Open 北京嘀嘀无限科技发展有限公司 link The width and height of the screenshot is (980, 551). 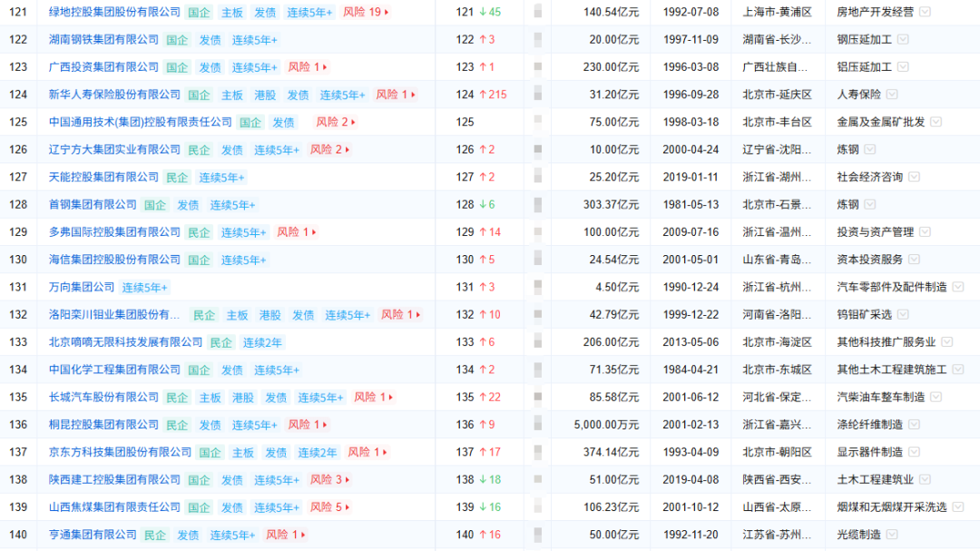pyautogui.click(x=125, y=342)
